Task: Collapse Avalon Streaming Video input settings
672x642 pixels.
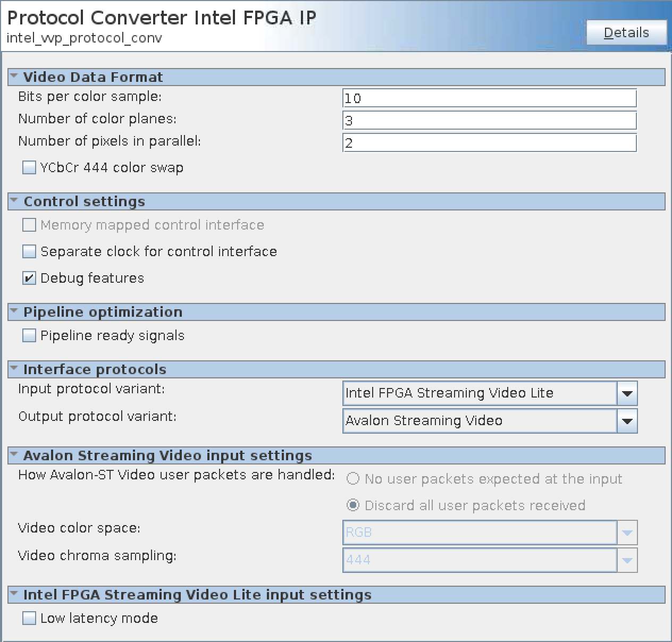Action: click(14, 455)
